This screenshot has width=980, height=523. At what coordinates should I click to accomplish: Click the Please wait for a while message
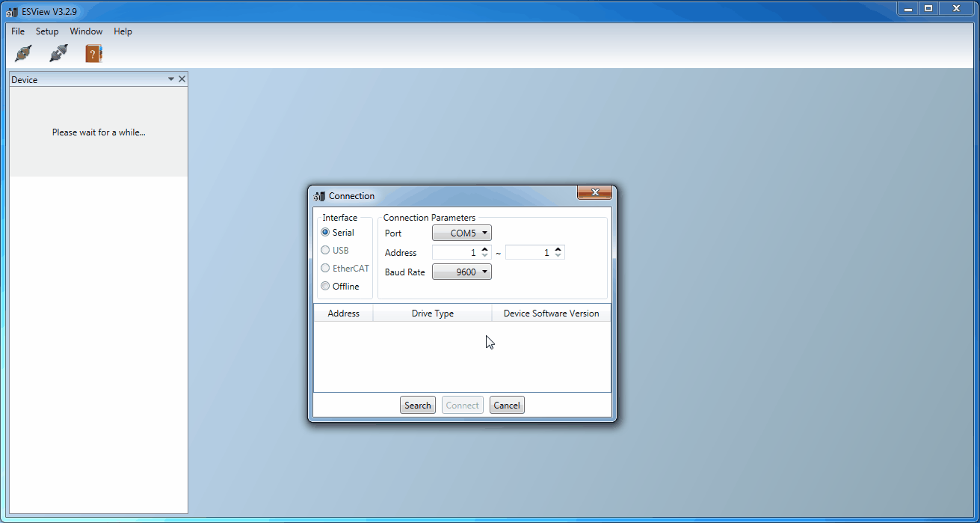pos(99,132)
